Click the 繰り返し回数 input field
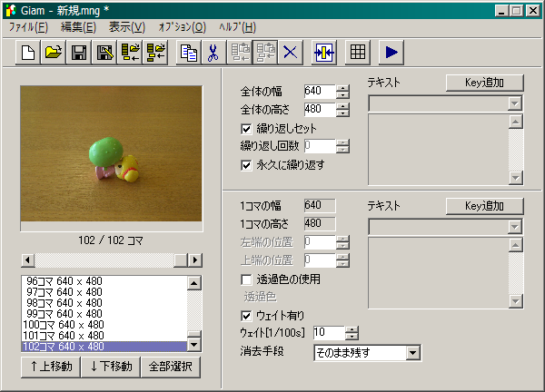 pos(320,146)
